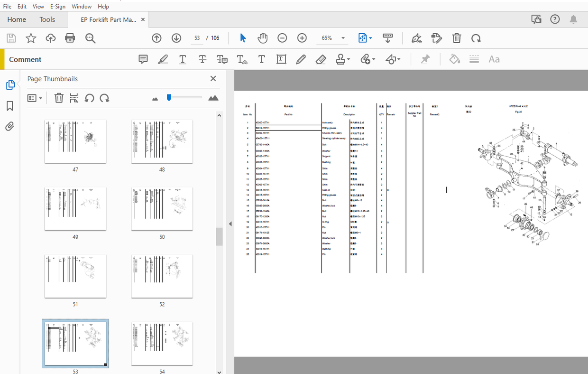
Task: Adjust the thumbnail size slider
Action: (x=169, y=97)
